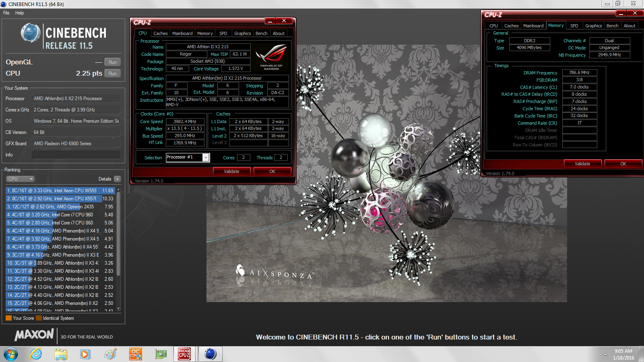Screen dimensions: 644x362
Task: Click Validate in left CPU-Z window
Action: tap(231, 171)
